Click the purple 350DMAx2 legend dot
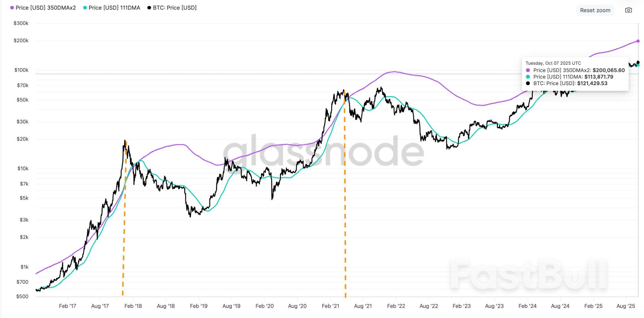The image size is (644, 318). (12, 8)
